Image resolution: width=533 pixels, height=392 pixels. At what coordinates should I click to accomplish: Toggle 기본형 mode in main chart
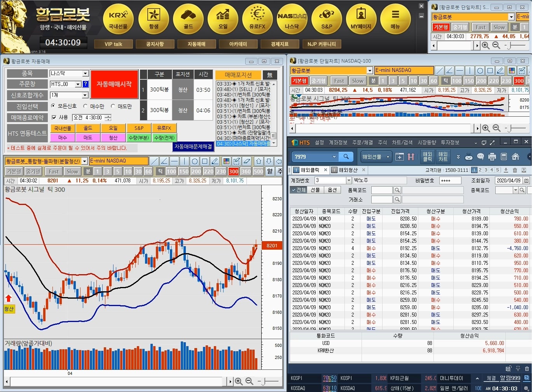14,171
